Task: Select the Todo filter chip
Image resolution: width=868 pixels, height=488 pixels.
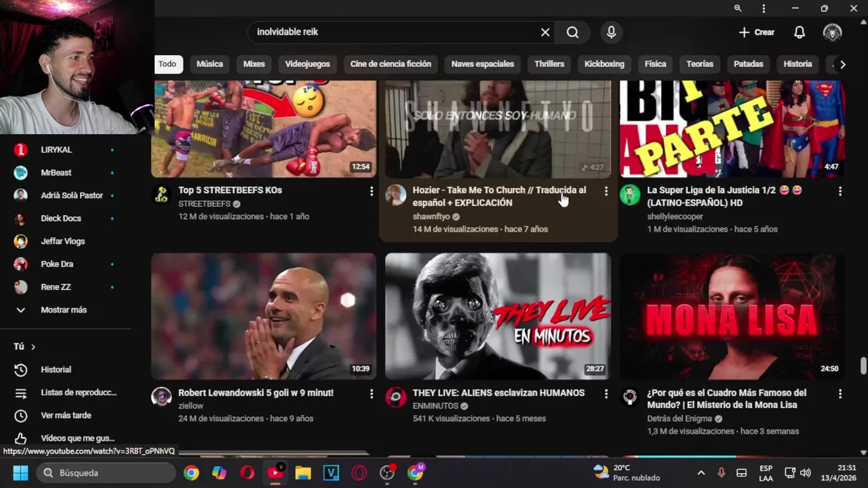Action: [167, 64]
